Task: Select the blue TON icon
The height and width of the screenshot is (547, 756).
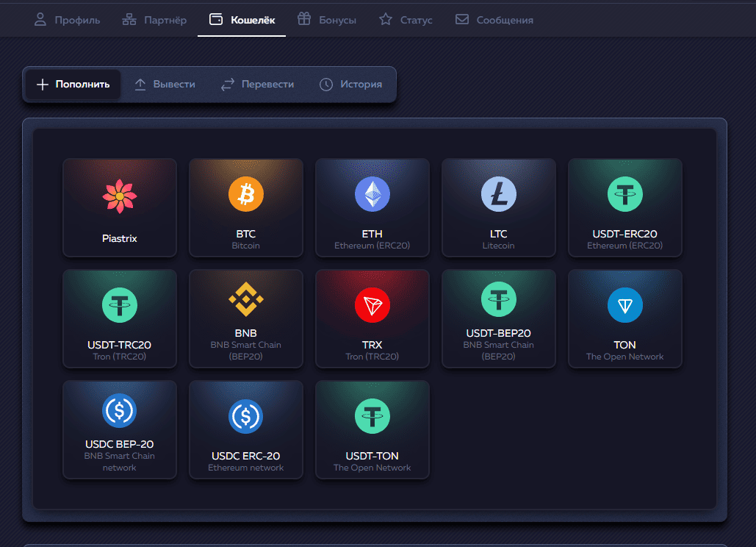Action: pyautogui.click(x=624, y=305)
